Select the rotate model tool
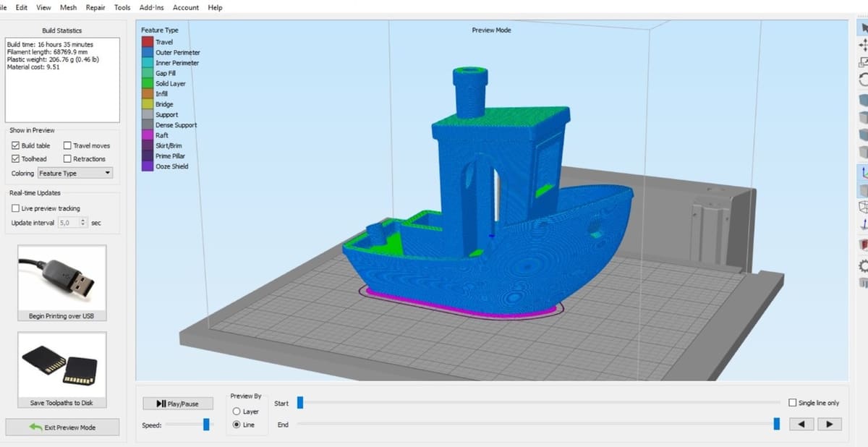 pos(863,80)
